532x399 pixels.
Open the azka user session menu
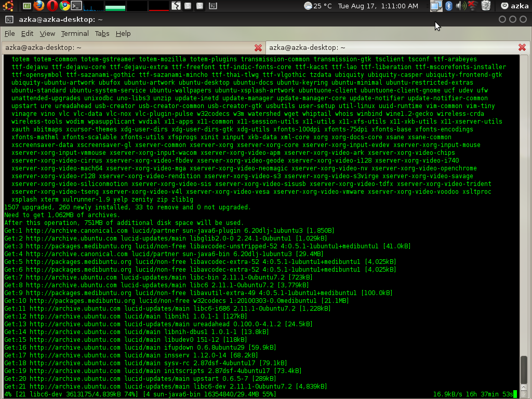[514, 6]
